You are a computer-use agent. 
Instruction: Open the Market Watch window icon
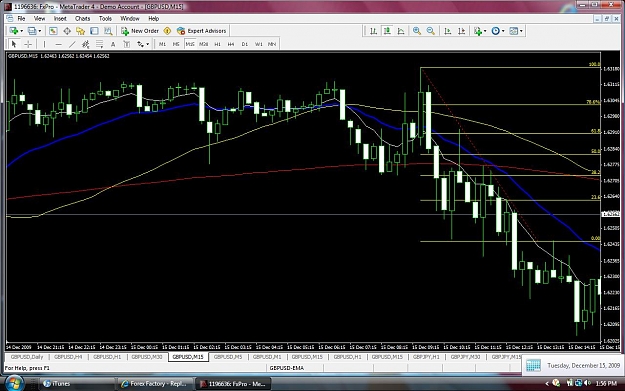[53, 31]
